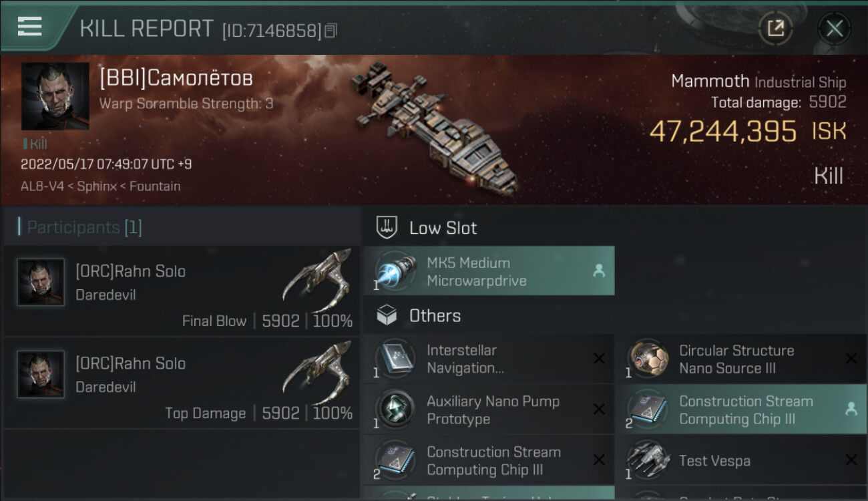The width and height of the screenshot is (868, 501).
Task: Open the [ORC]Rahn Solo Final Blow entry
Action: pyautogui.click(x=182, y=291)
